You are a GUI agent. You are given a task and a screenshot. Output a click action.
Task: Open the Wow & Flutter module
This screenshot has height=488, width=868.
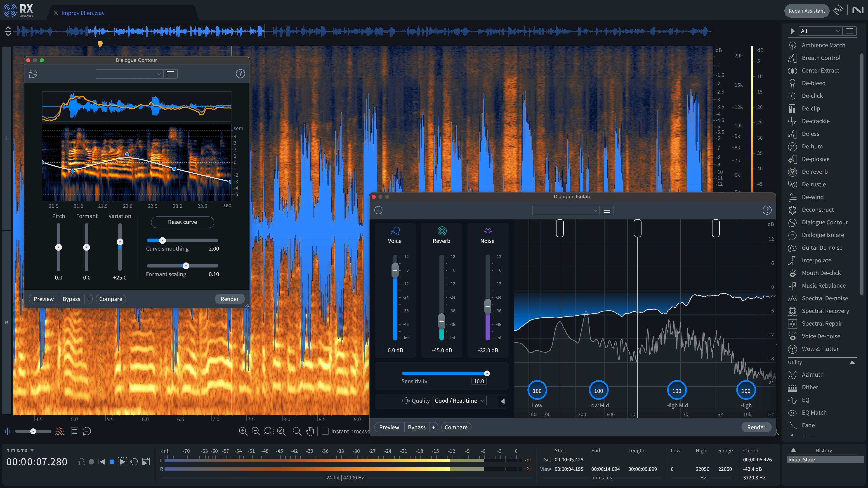point(818,349)
